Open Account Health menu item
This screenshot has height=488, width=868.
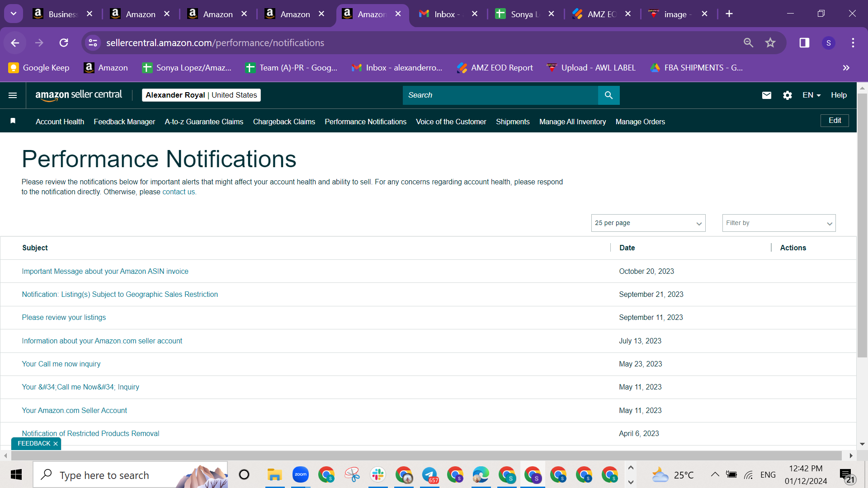tap(60, 122)
